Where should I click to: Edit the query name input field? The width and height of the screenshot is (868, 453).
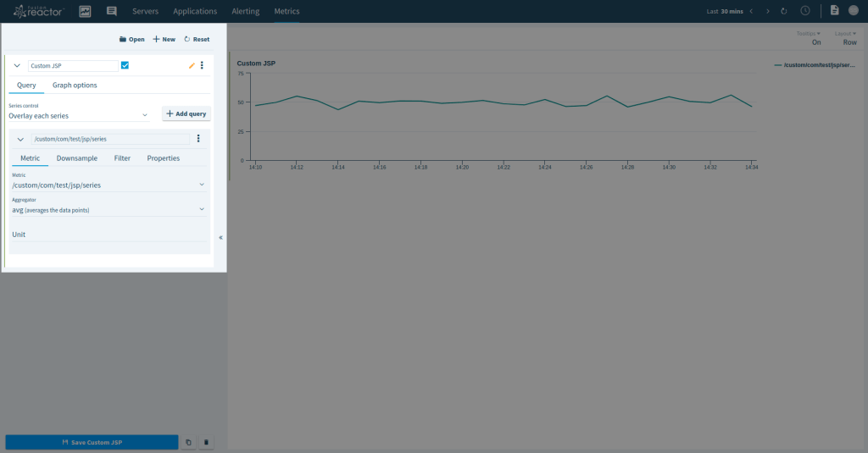point(110,139)
